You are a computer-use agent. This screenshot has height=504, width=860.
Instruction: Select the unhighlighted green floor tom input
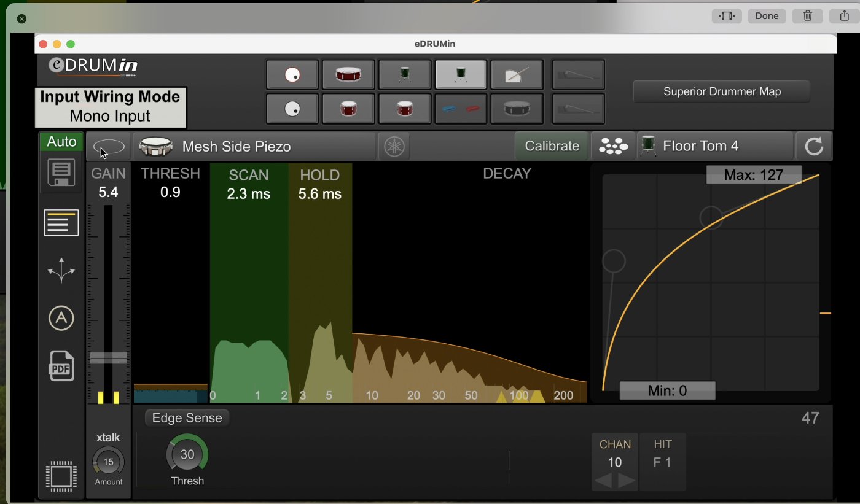click(404, 75)
